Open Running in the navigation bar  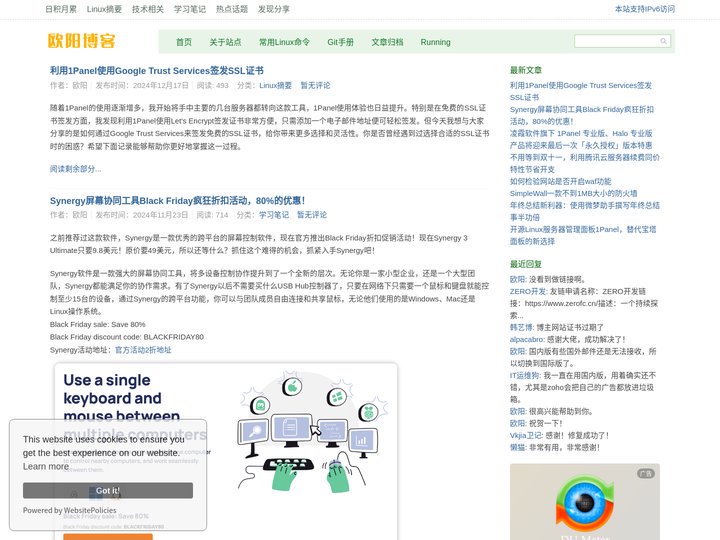(x=435, y=42)
